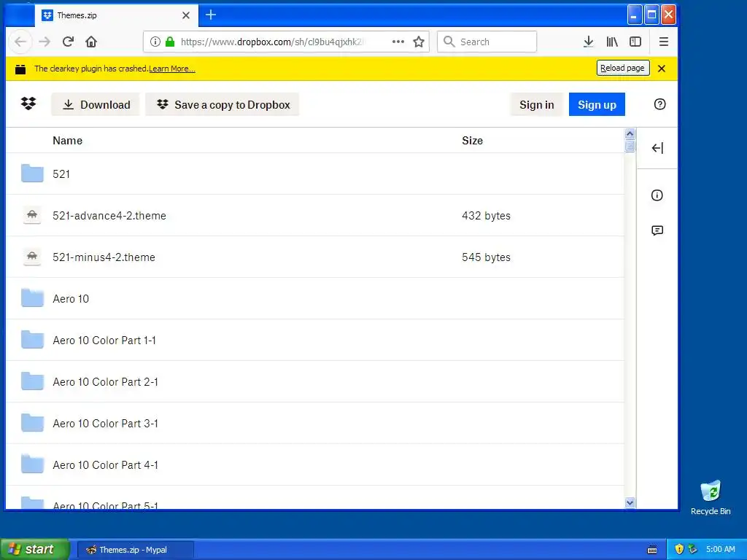747x560 pixels.
Task: Click the 432 bytes size value
Action: (486, 216)
